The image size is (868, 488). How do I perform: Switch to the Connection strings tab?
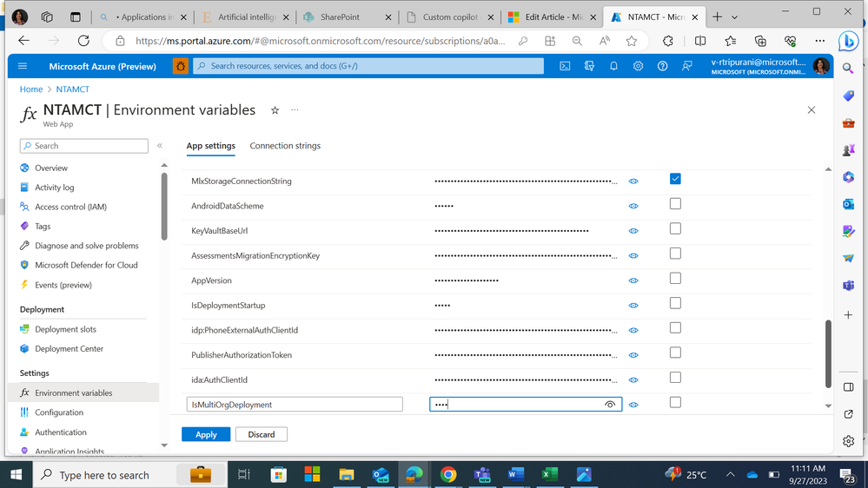(x=285, y=146)
